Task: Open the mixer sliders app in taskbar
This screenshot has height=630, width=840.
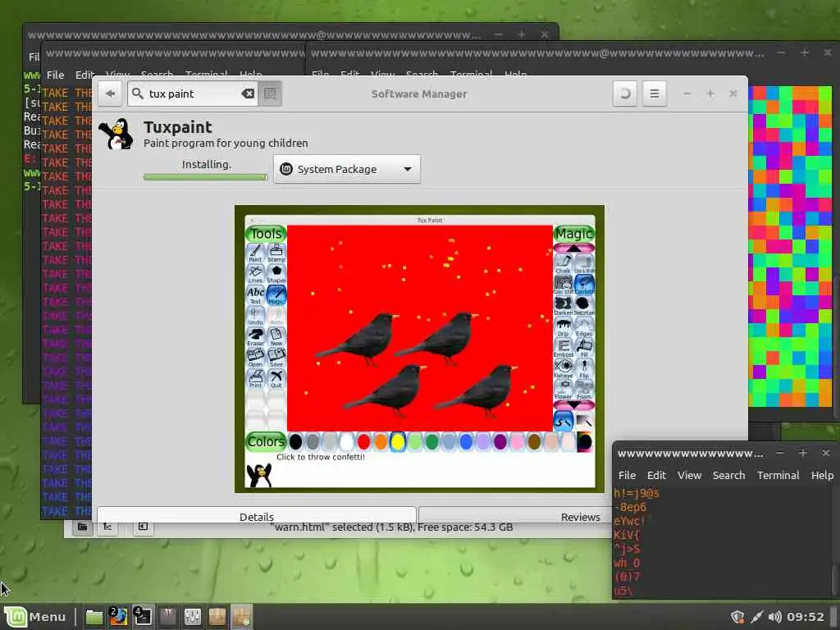Action: coord(192,617)
